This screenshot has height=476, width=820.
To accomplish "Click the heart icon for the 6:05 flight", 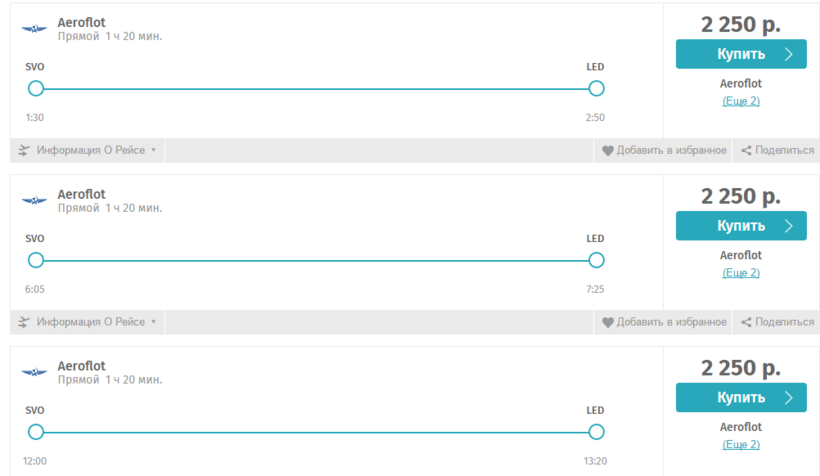I will click(x=607, y=322).
